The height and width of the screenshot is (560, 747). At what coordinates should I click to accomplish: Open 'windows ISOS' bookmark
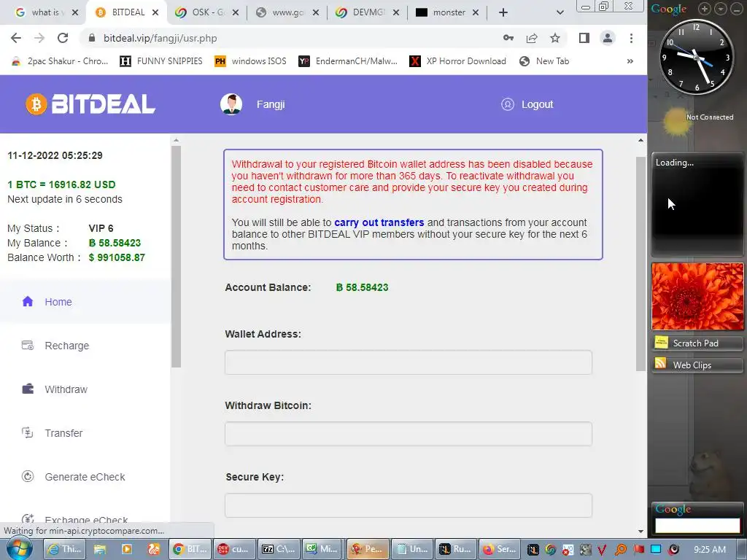(251, 61)
